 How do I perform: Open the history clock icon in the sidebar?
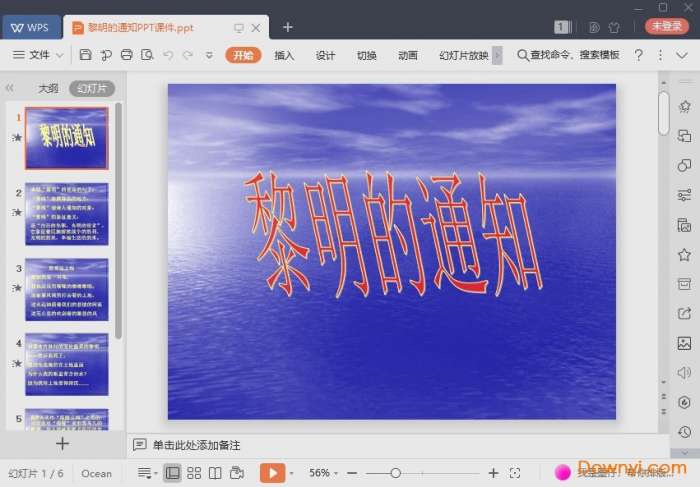click(x=684, y=432)
